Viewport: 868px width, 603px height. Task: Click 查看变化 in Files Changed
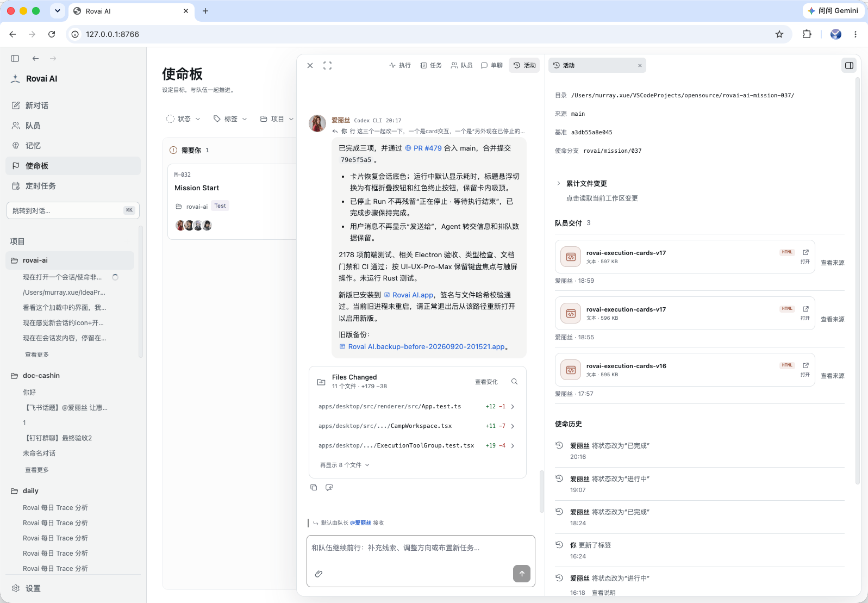click(x=486, y=382)
